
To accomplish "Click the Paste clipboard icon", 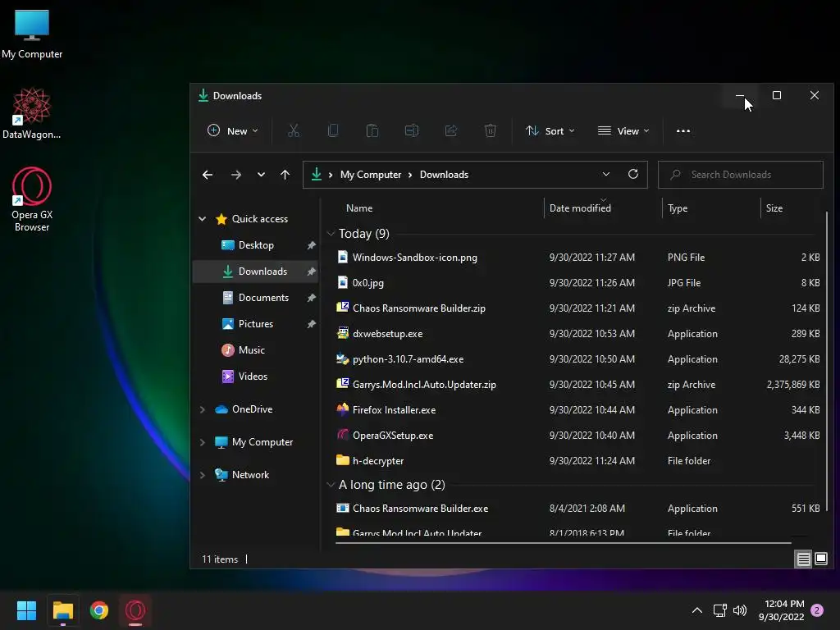I will coord(372,130).
